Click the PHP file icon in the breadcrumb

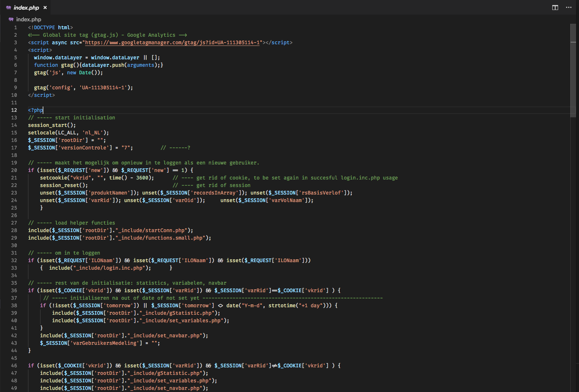pos(11,19)
